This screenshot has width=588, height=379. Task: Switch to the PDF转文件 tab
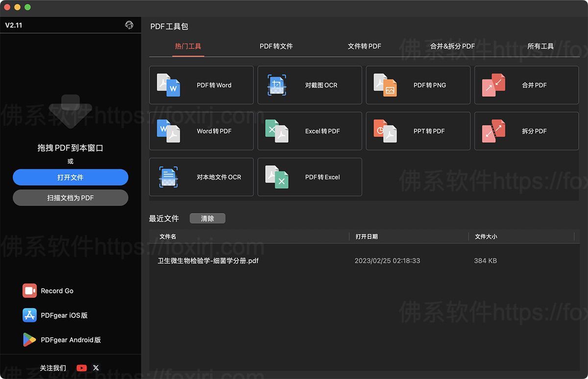[x=276, y=46]
